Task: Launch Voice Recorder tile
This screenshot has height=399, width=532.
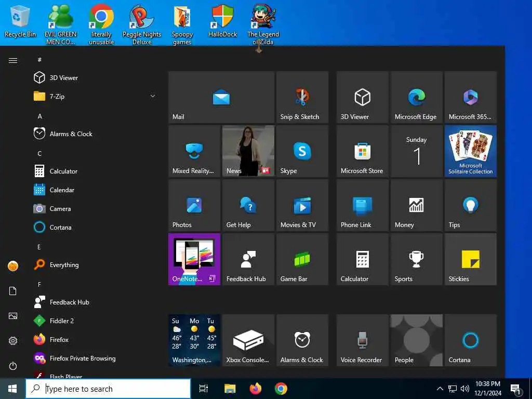Action: click(362, 340)
